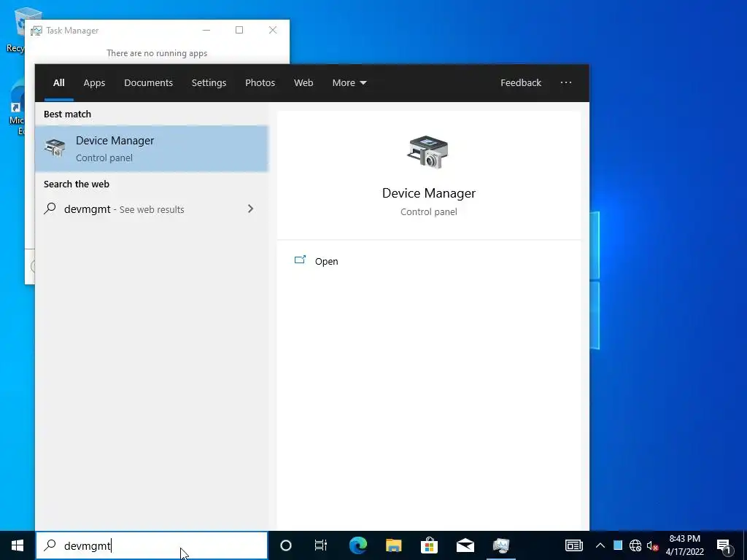Expand the More filter dropdown

pos(349,82)
